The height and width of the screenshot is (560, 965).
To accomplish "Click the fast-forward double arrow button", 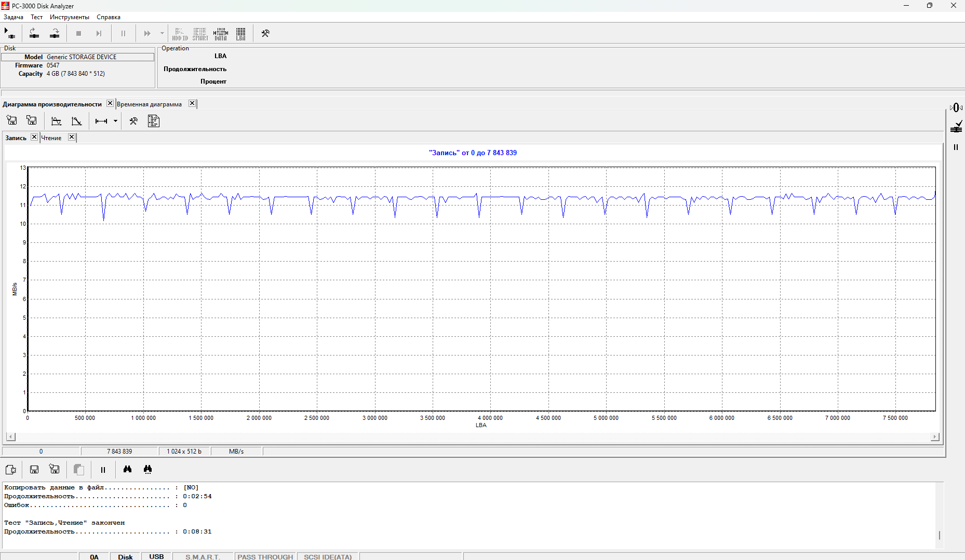I will tap(147, 33).
